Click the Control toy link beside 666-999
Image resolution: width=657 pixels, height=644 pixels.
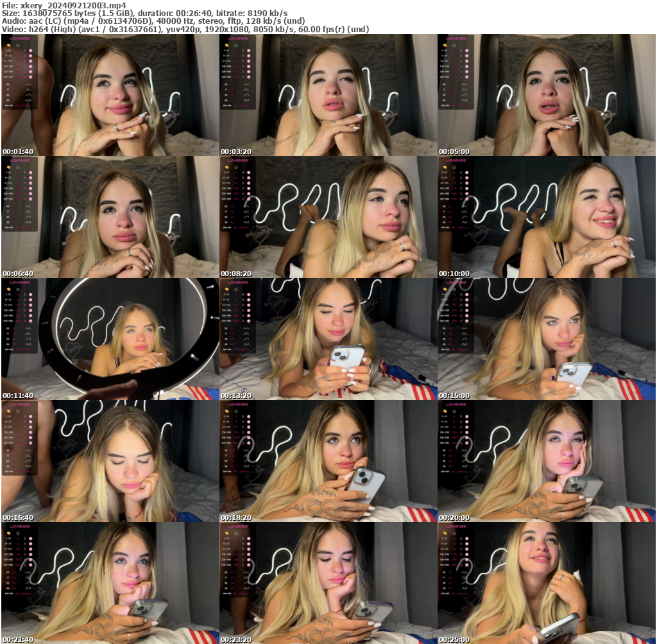click(x=27, y=105)
